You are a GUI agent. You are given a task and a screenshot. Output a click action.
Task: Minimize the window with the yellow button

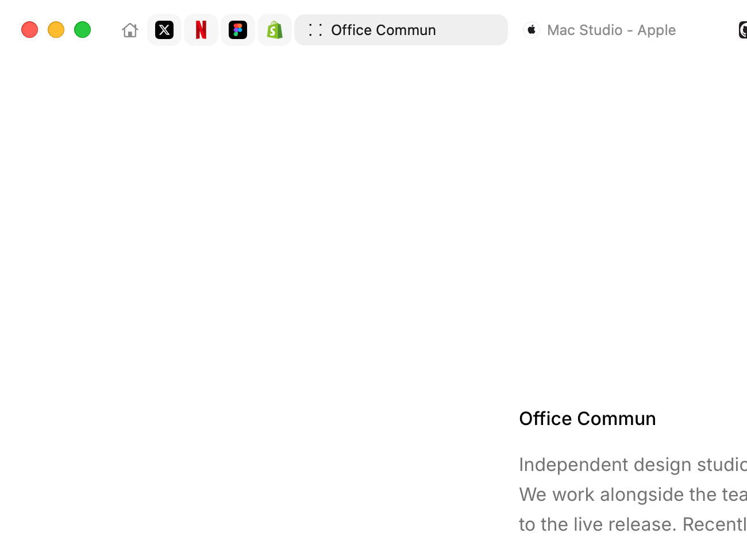click(56, 30)
